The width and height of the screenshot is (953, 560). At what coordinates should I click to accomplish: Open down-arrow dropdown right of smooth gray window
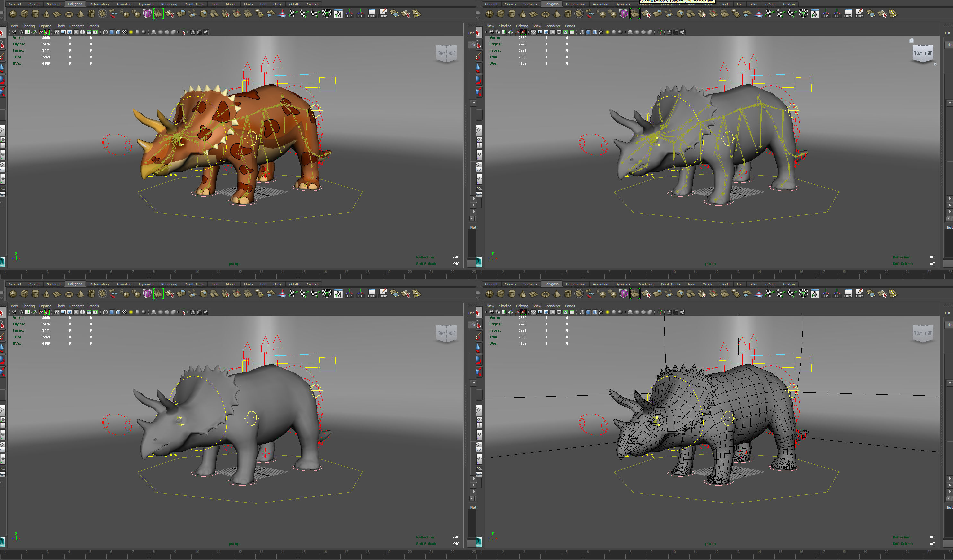click(x=474, y=383)
